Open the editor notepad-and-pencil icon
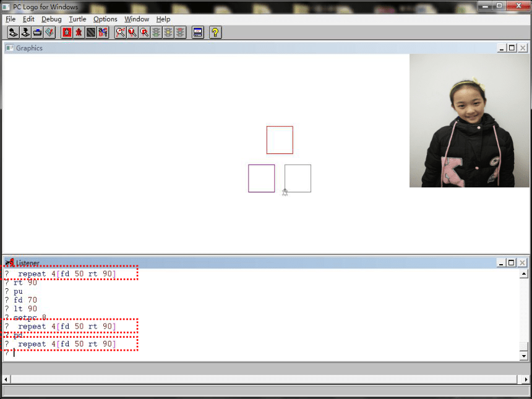This screenshot has height=399, width=532. click(x=50, y=33)
